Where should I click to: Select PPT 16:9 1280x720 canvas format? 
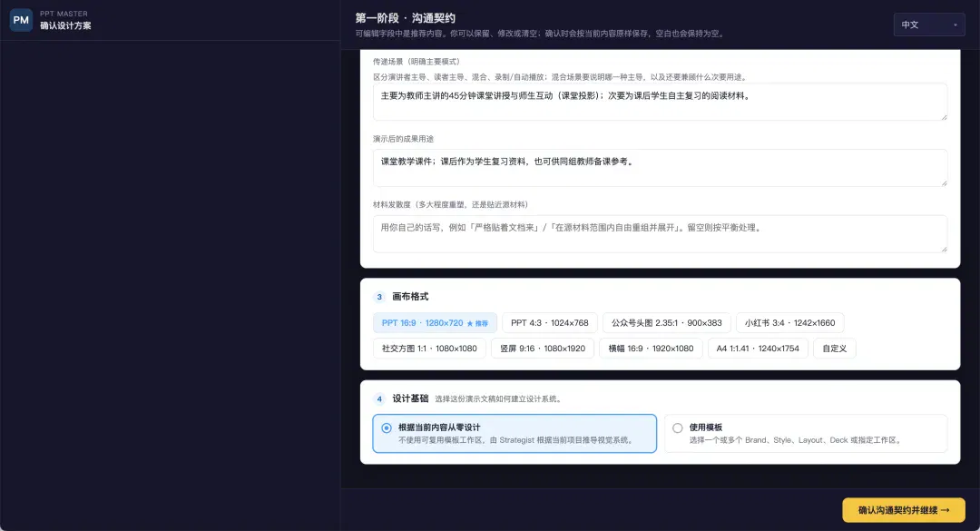pyautogui.click(x=435, y=323)
